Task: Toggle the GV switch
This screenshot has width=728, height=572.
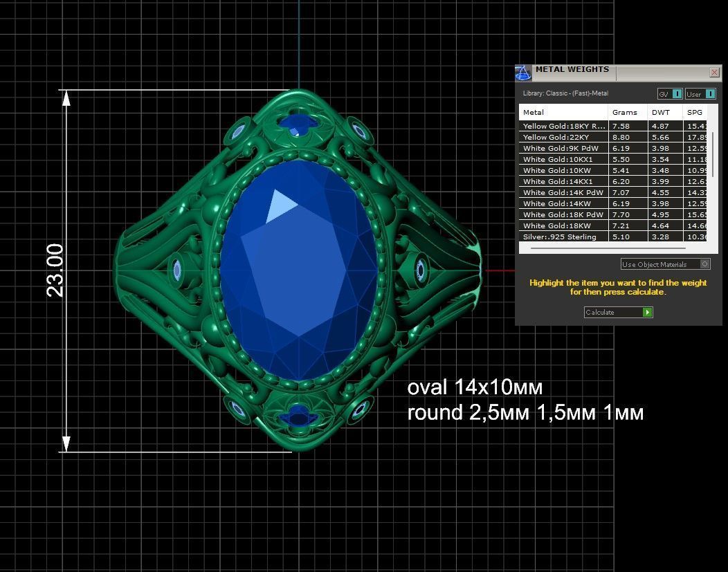Action: click(670, 94)
